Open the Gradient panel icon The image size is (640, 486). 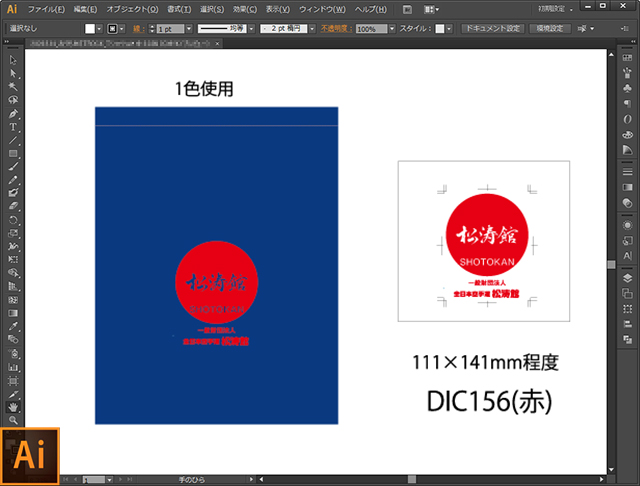click(x=627, y=187)
